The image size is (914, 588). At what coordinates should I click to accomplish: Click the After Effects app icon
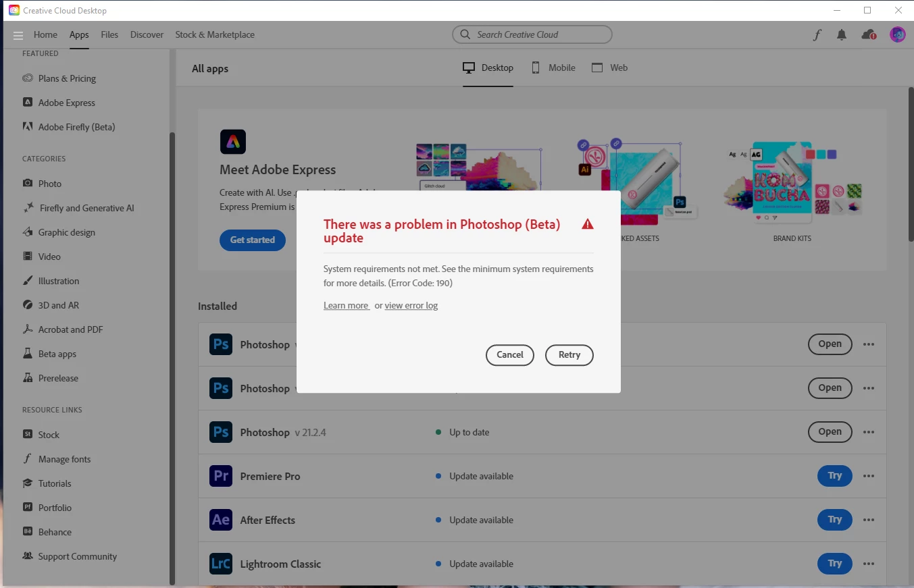click(x=221, y=520)
